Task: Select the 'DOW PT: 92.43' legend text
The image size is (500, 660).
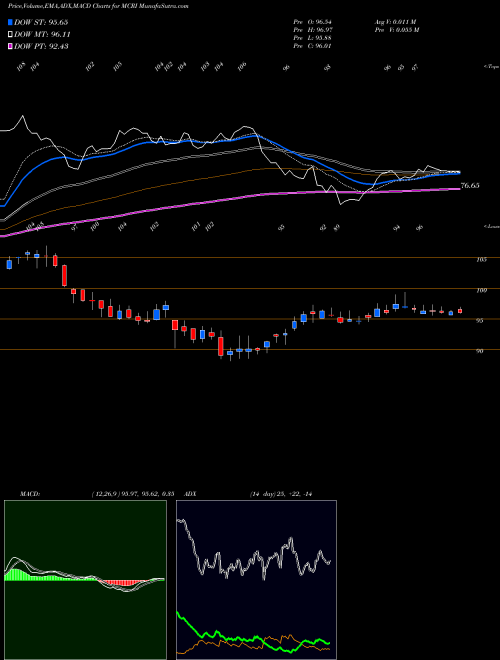Action: 42,47
